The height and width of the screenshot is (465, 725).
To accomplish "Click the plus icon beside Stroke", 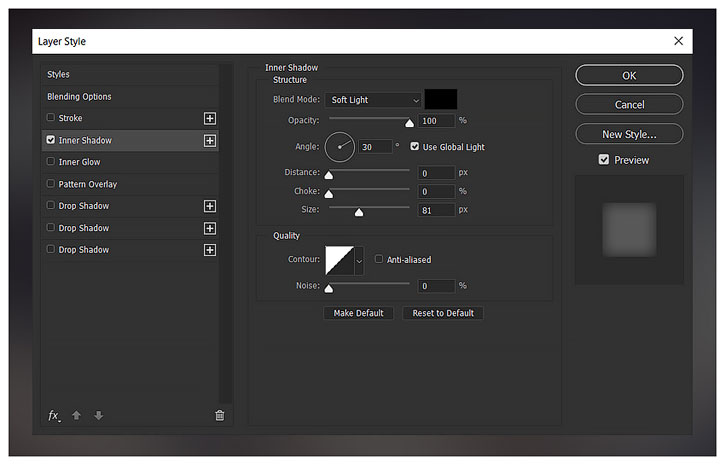I will click(x=210, y=119).
